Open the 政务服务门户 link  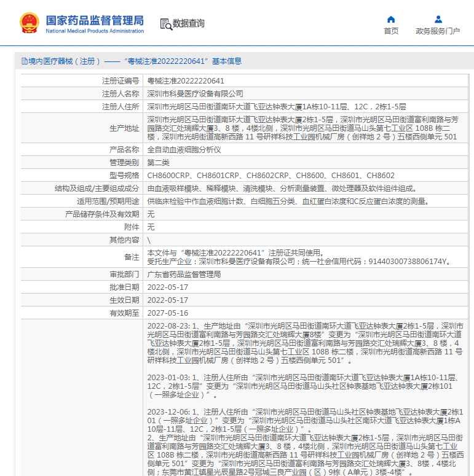click(438, 31)
